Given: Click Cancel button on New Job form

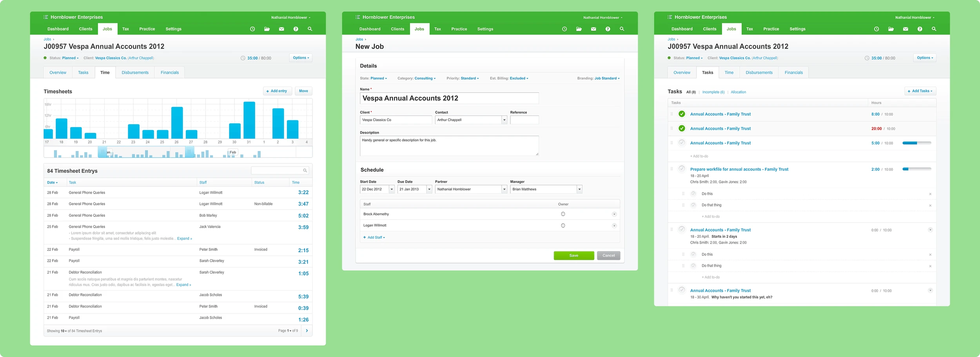Looking at the screenshot, I should point(608,256).
